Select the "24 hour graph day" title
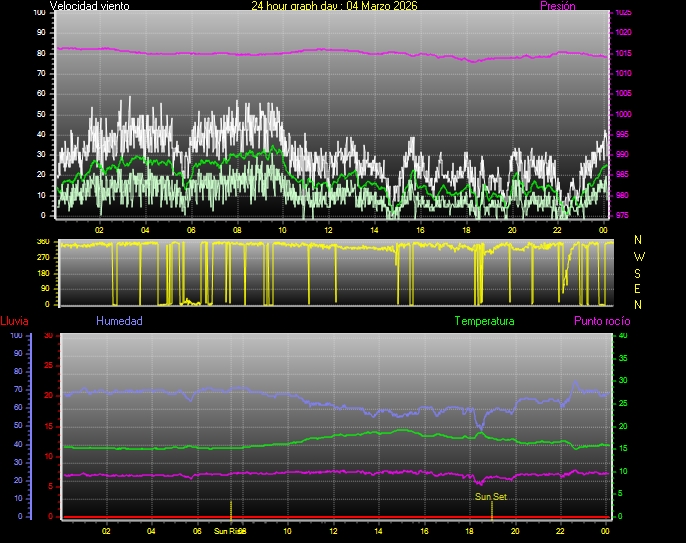The image size is (686, 543). point(334,6)
